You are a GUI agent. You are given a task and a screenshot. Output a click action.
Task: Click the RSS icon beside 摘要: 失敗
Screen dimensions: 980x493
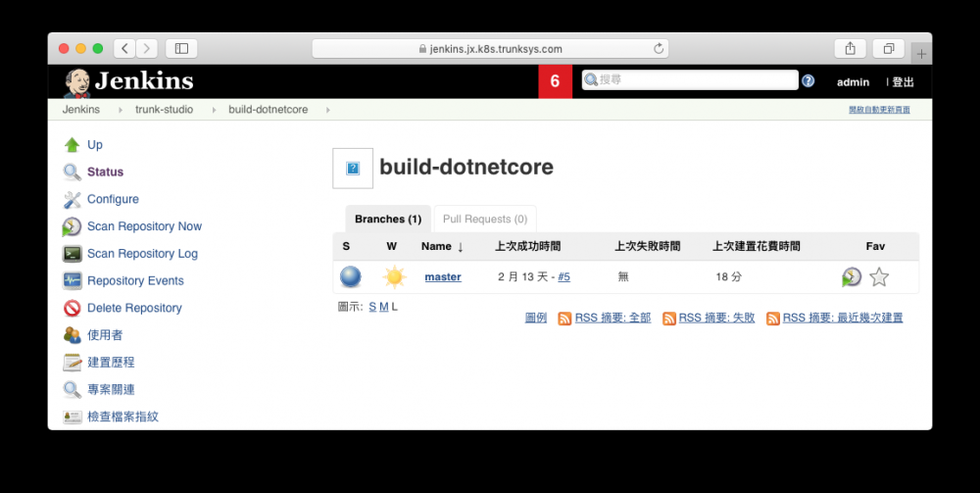point(668,319)
